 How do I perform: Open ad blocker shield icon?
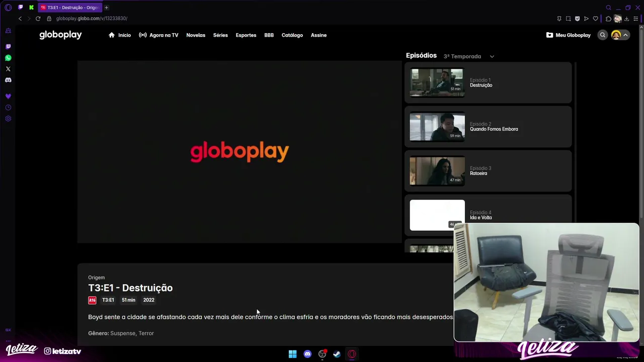point(577,19)
